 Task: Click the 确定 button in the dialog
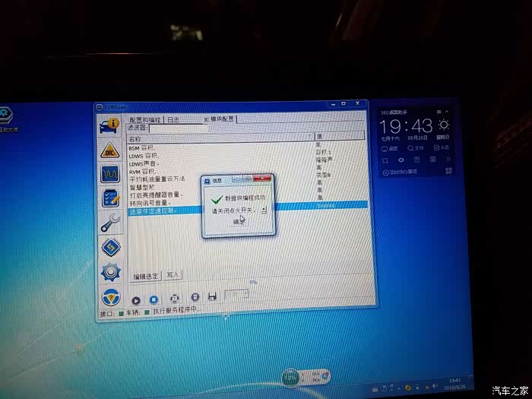coord(239,222)
